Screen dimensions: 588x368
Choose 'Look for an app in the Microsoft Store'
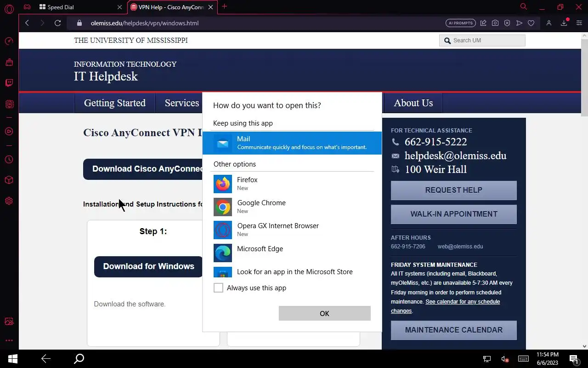[x=292, y=272]
